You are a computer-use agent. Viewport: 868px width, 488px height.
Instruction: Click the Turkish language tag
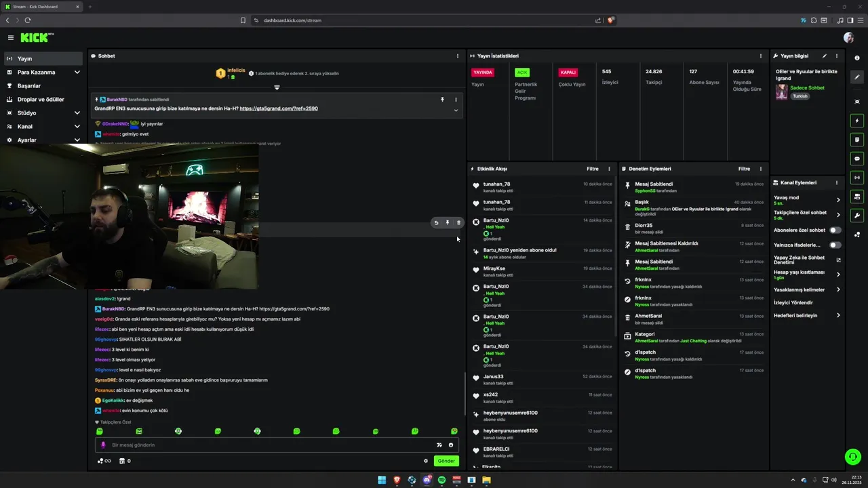click(800, 96)
